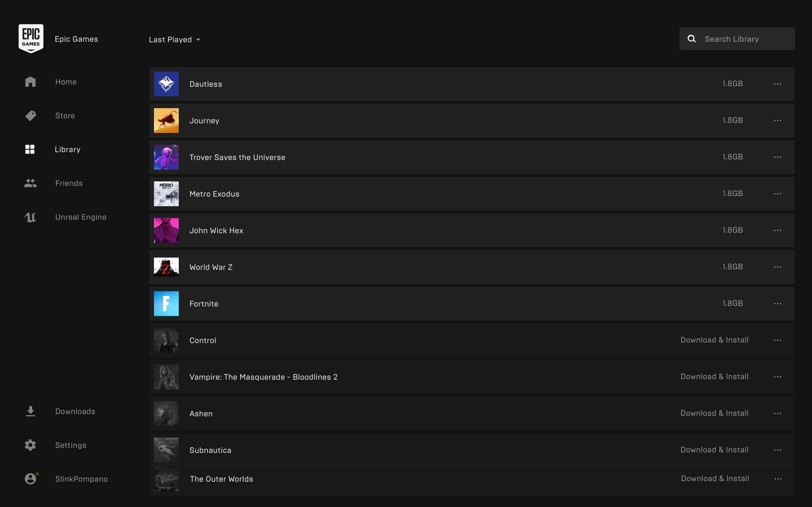Click Download & Install for Control

click(x=714, y=340)
